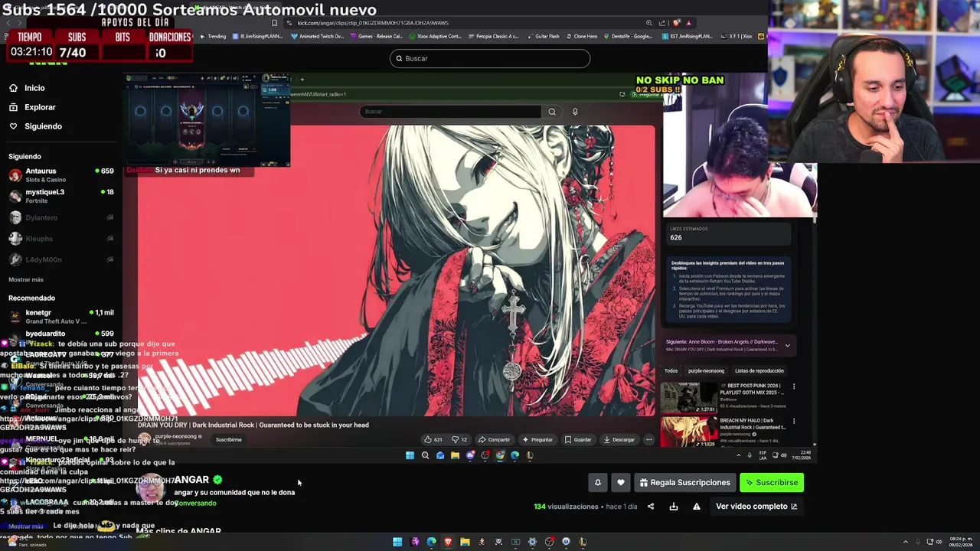Click Regala Suscripciones button
This screenshot has width=980, height=551.
point(685,482)
